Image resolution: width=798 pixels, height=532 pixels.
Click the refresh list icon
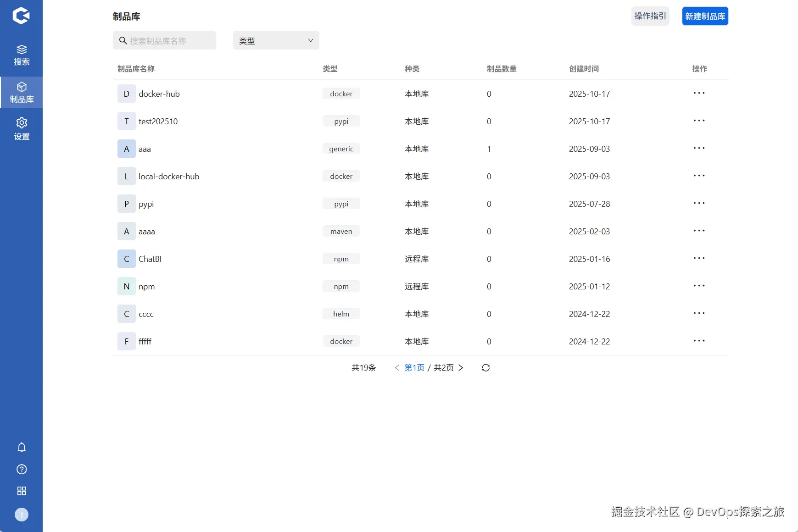pos(486,368)
